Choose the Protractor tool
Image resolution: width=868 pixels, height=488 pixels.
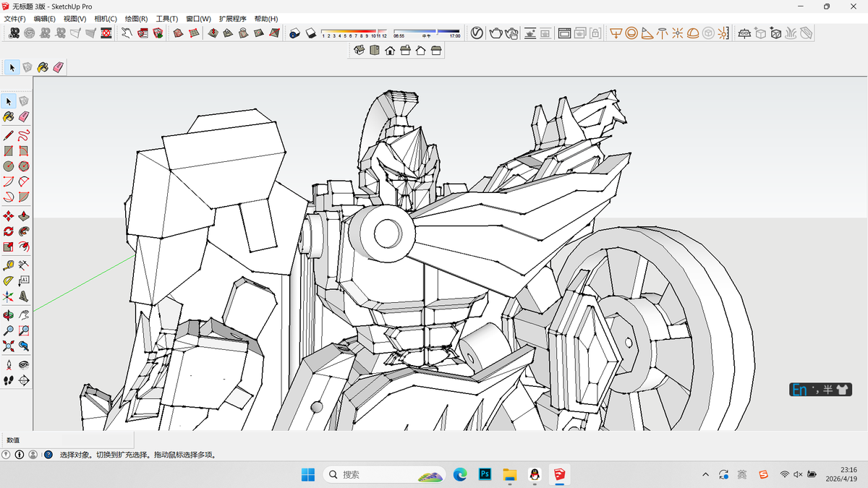[x=9, y=281]
